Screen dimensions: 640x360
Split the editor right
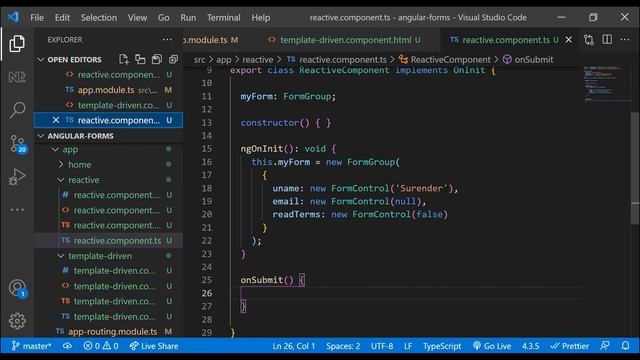coord(607,40)
